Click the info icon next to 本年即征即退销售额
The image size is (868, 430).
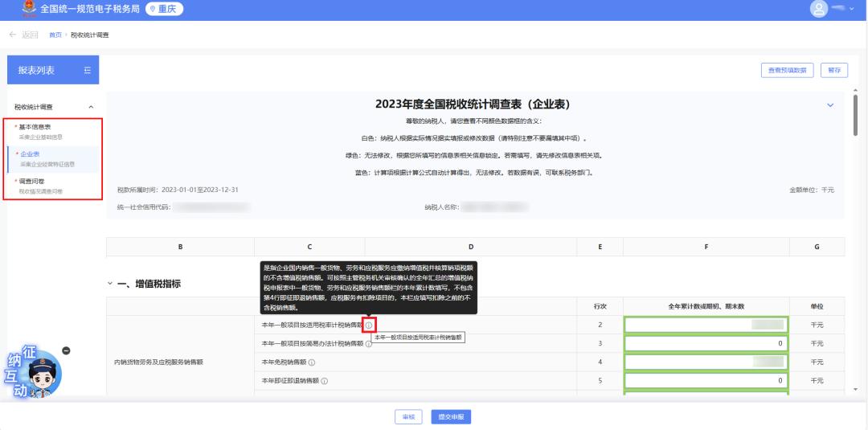point(323,381)
